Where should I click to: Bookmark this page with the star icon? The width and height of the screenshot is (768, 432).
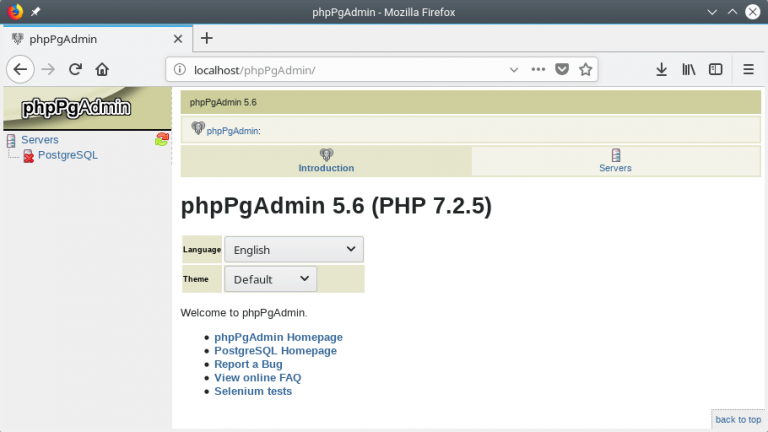[586, 70]
